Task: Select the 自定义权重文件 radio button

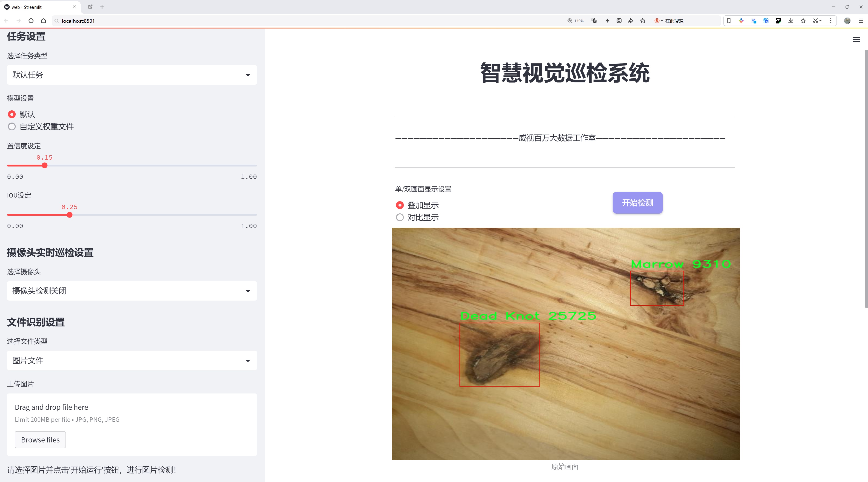Action: (x=12, y=127)
